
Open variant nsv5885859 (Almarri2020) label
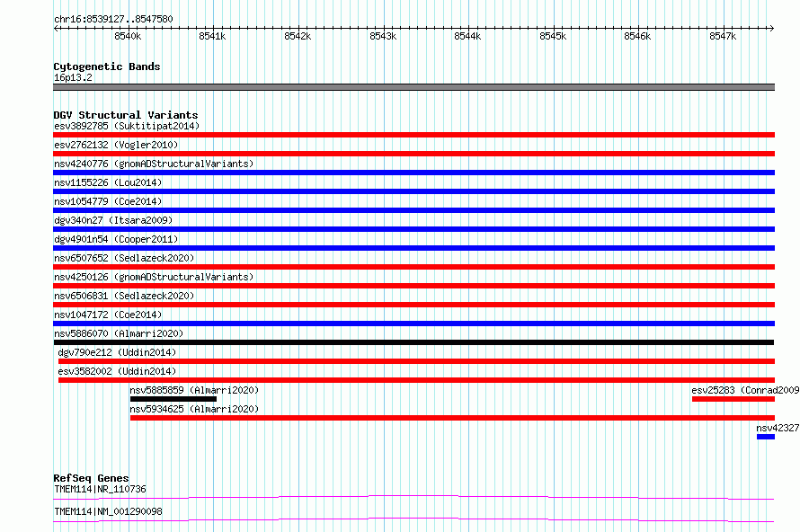click(194, 390)
